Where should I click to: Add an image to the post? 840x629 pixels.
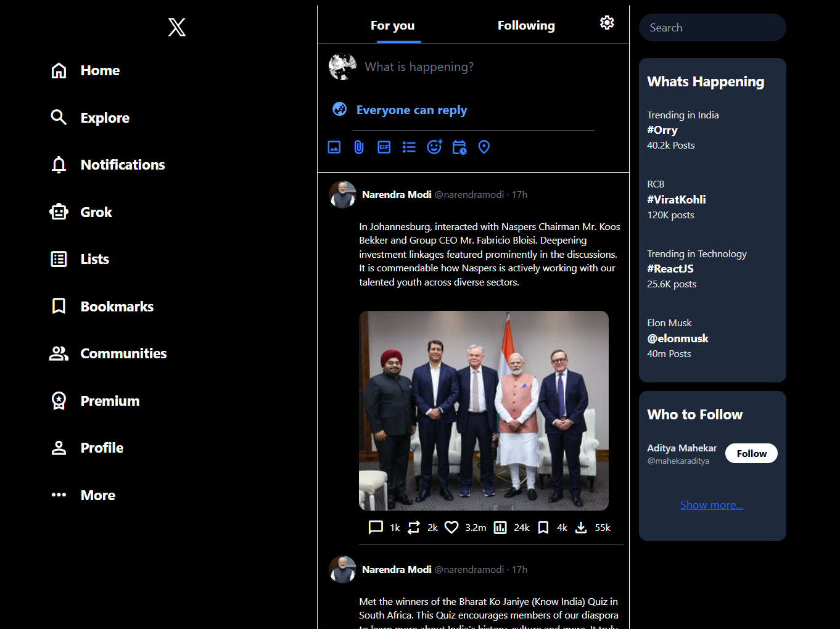click(x=334, y=147)
